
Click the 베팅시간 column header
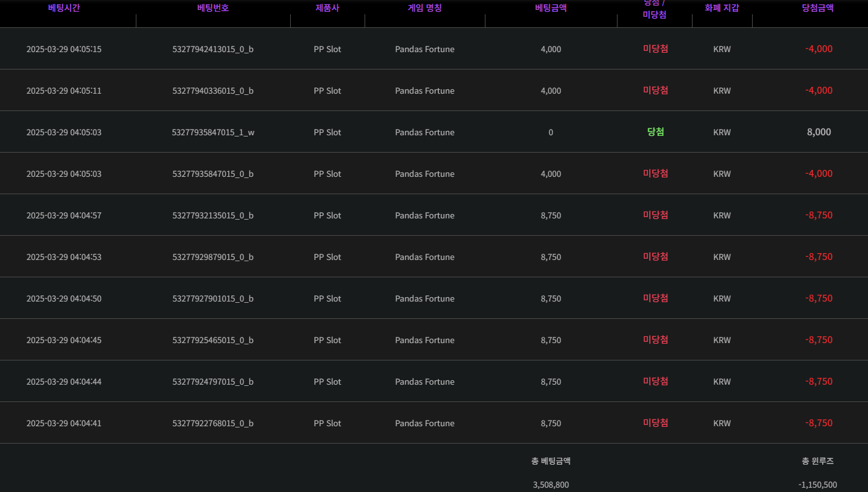[x=64, y=8]
